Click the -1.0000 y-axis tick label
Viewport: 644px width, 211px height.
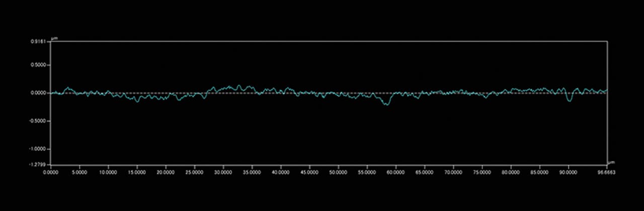[x=39, y=149]
